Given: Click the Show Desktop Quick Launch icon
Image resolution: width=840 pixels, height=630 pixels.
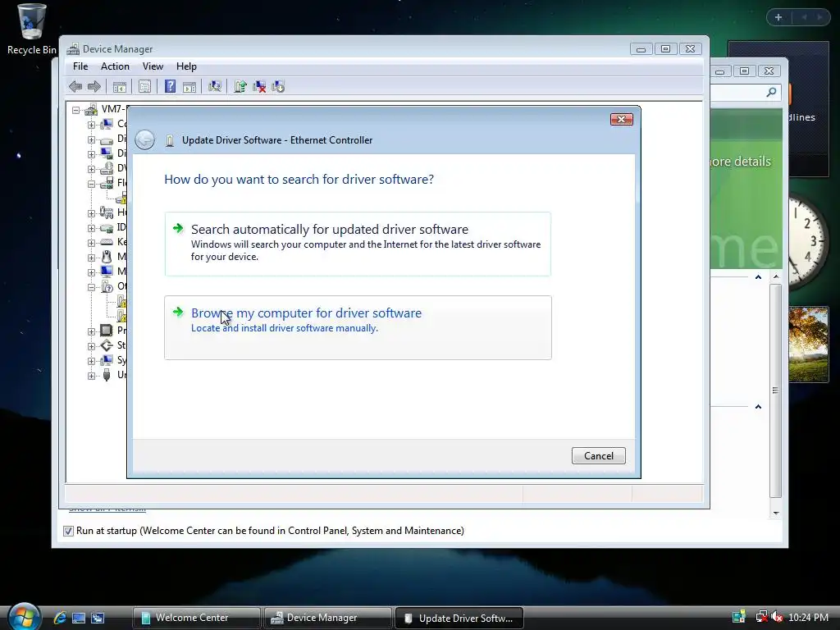Looking at the screenshot, I should pos(79,618).
